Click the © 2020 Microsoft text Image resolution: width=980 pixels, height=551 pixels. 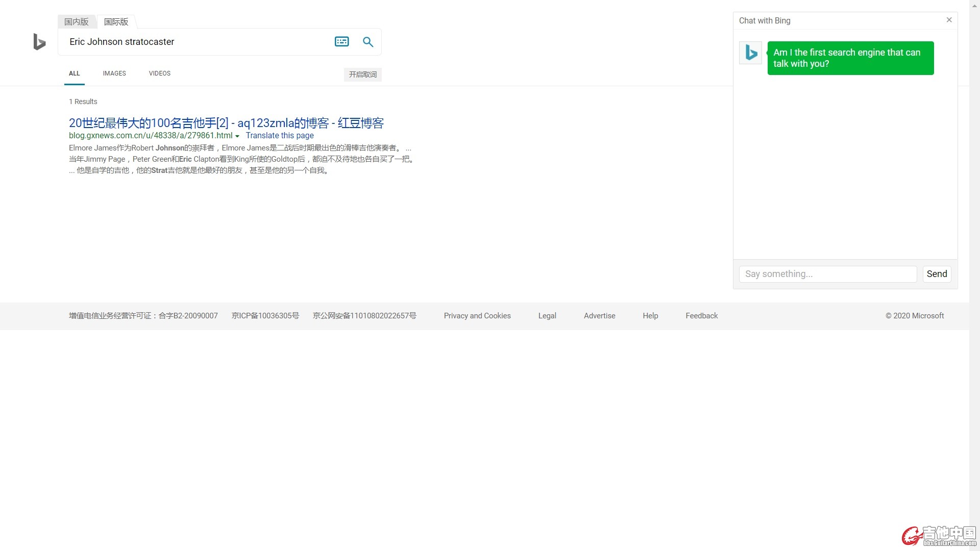tap(915, 316)
